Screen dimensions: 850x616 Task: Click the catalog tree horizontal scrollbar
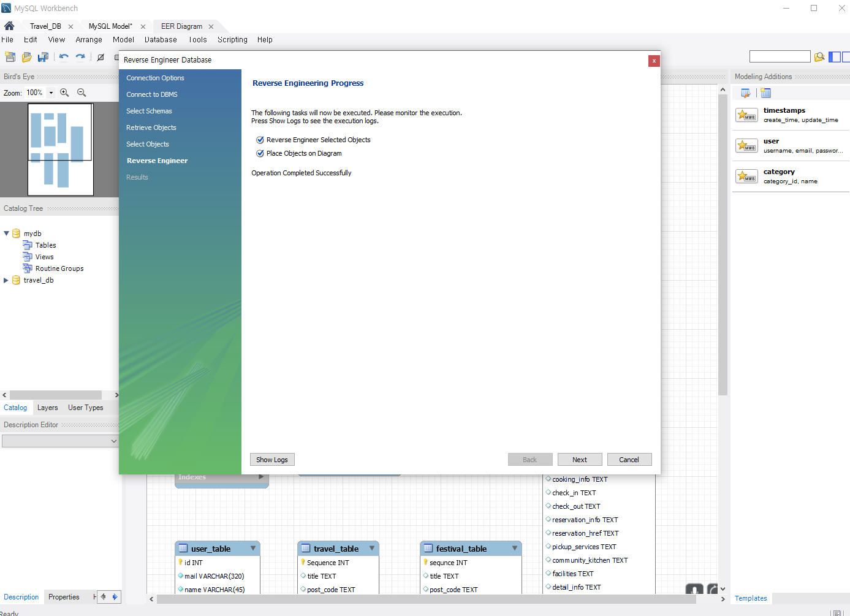tap(56, 395)
